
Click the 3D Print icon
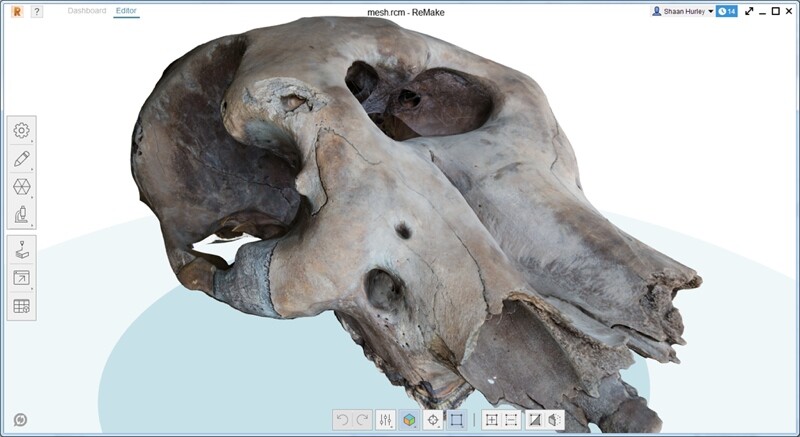(21, 250)
